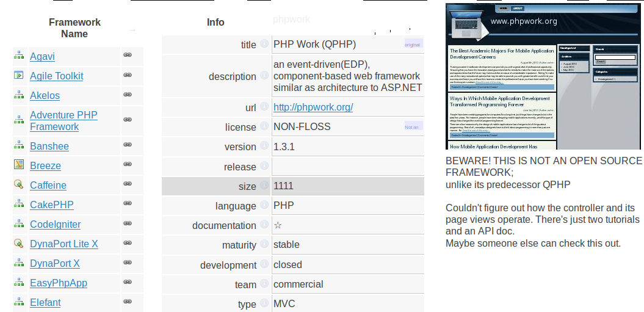Viewport: 644px width, 312px height.
Task: Click the info icon next to title
Action: (x=264, y=43)
